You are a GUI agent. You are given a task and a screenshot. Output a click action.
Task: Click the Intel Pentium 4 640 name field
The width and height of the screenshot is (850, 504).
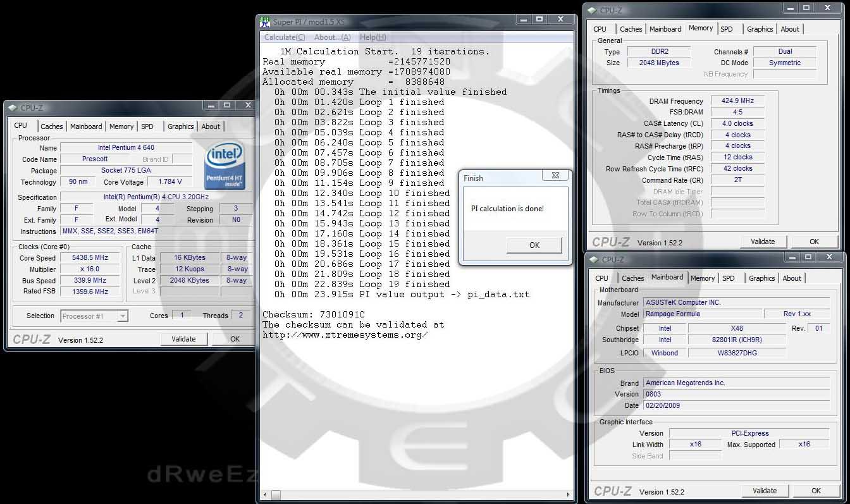(x=126, y=148)
